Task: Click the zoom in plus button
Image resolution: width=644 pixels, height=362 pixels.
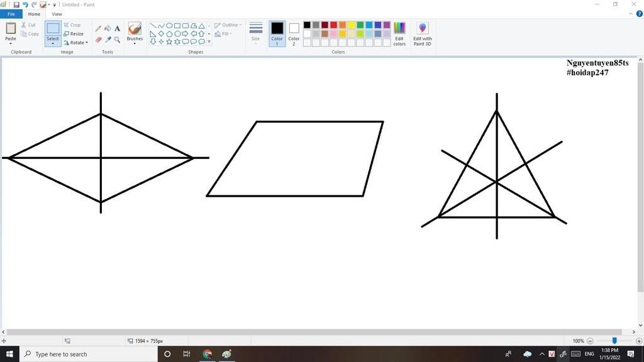Action: point(639,341)
